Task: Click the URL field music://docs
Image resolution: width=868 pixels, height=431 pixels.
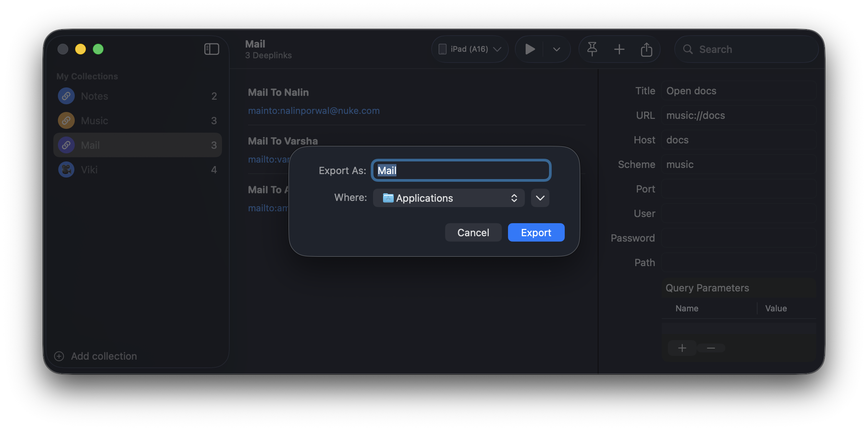Action: point(739,115)
